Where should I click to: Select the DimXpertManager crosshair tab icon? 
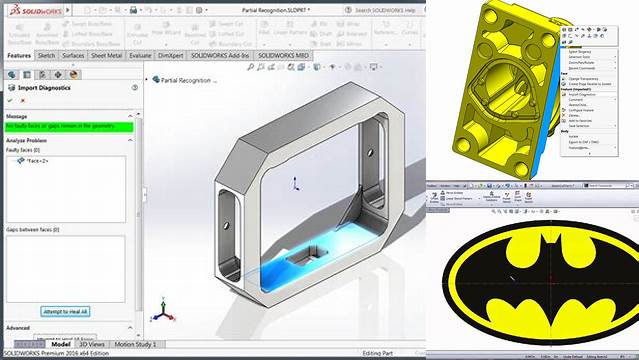pos(58,75)
